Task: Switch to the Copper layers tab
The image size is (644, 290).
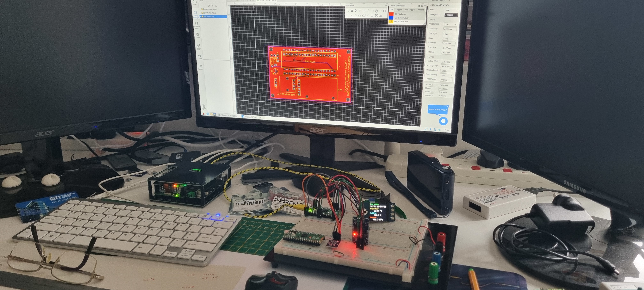Action: [399, 10]
